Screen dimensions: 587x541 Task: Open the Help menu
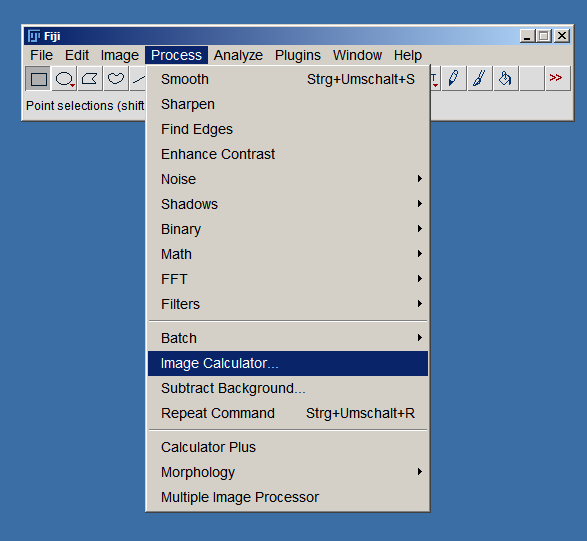[x=408, y=55]
